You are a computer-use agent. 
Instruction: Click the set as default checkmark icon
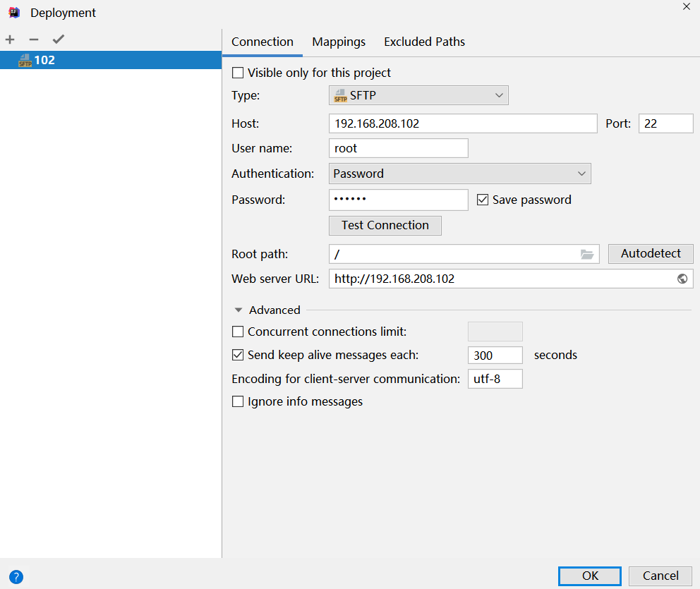tap(58, 40)
